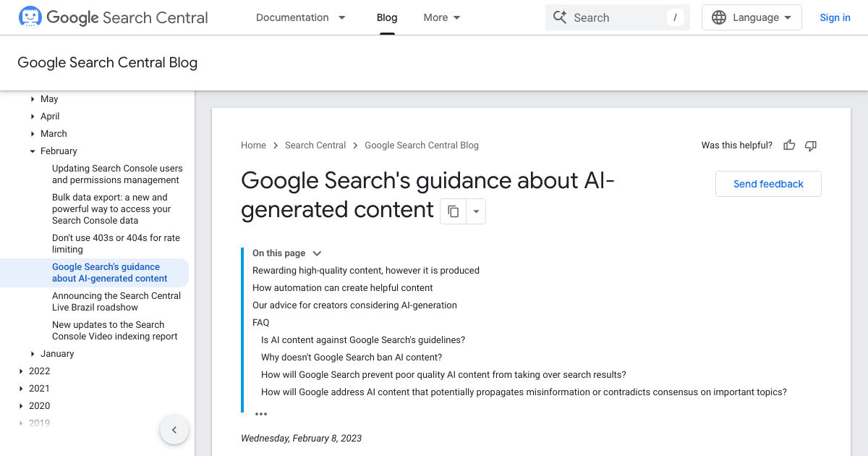Click the thumbs down not helpful icon

tap(811, 145)
